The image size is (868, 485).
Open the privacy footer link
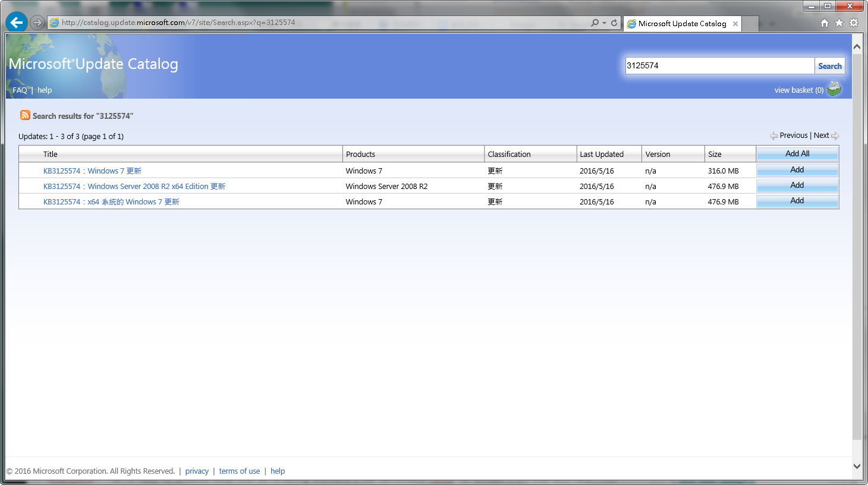(197, 471)
